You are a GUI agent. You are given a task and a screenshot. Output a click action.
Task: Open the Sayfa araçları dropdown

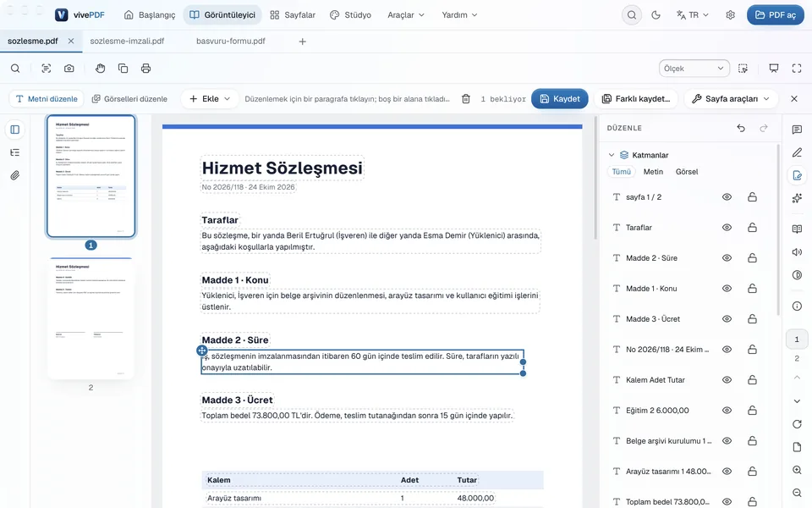(x=731, y=99)
